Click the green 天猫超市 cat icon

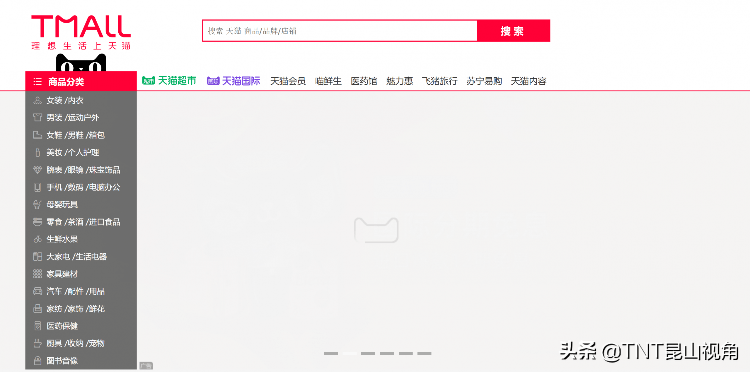[149, 81]
